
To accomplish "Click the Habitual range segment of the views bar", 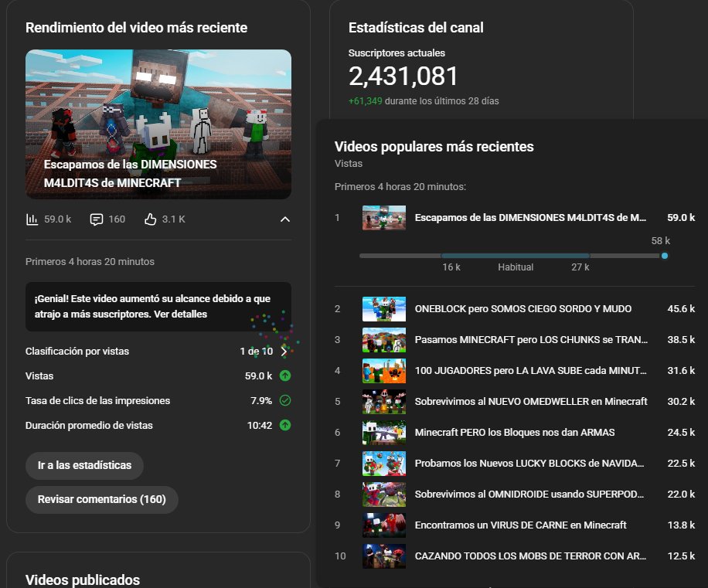I will (x=516, y=256).
